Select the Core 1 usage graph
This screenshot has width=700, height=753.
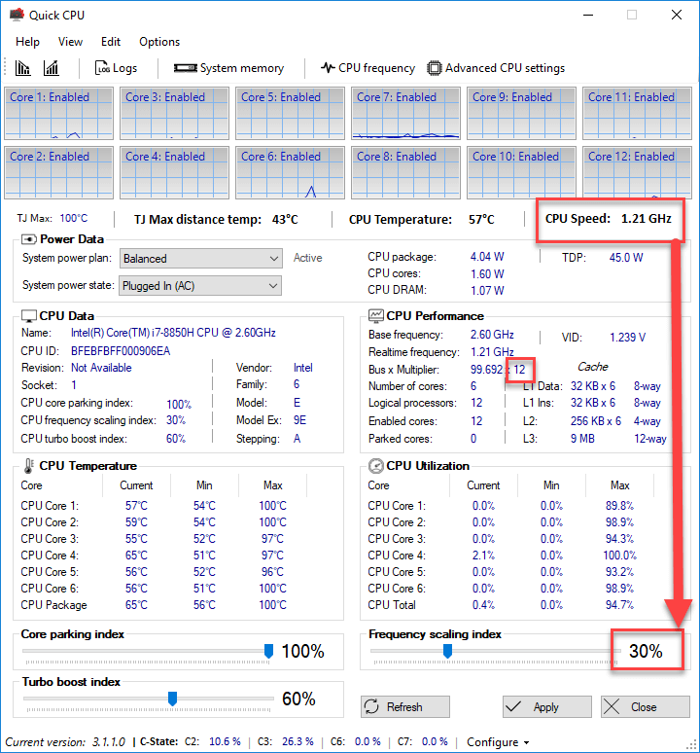coord(59,113)
